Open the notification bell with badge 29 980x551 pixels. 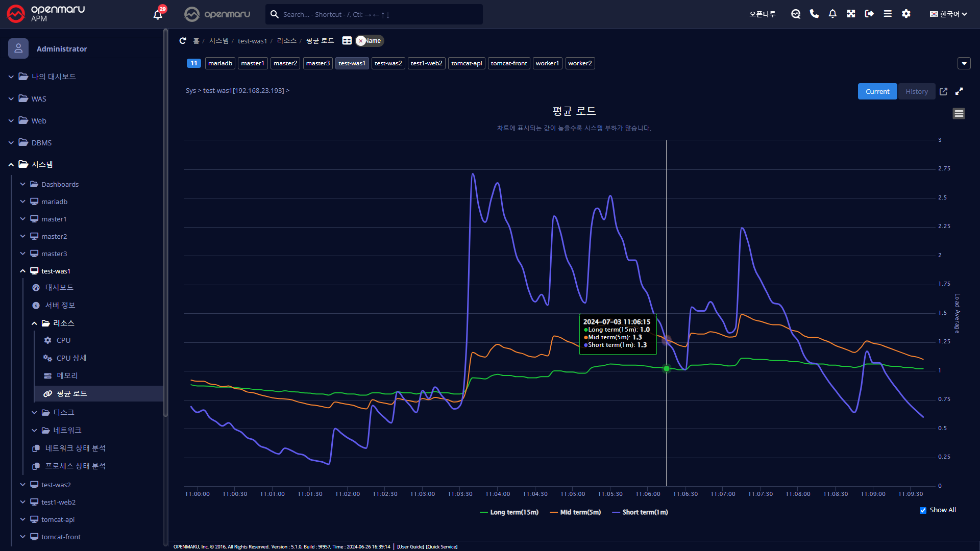tap(158, 14)
